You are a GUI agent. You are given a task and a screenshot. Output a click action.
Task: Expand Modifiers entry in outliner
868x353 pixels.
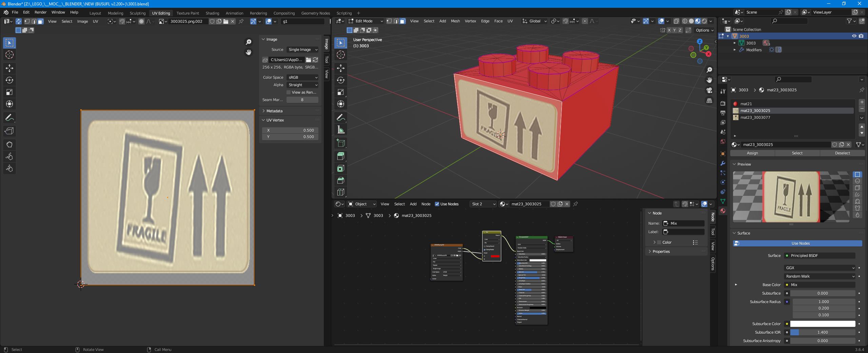(735, 50)
